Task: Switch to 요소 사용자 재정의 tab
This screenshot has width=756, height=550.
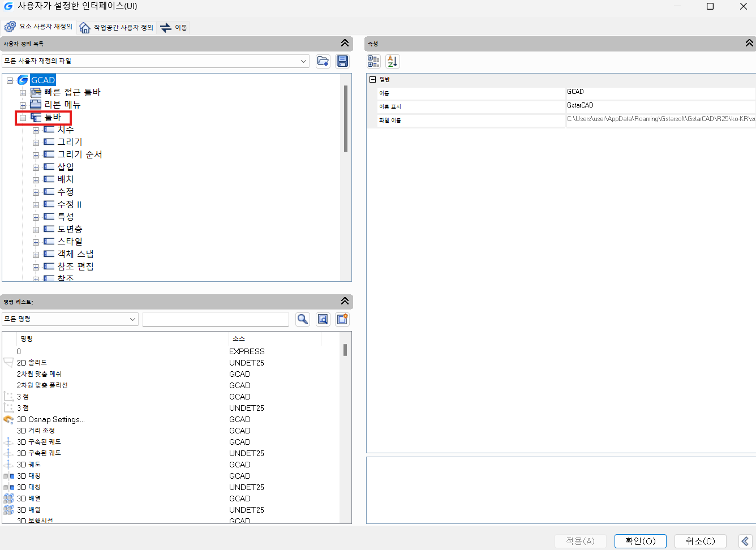Action: pos(38,27)
